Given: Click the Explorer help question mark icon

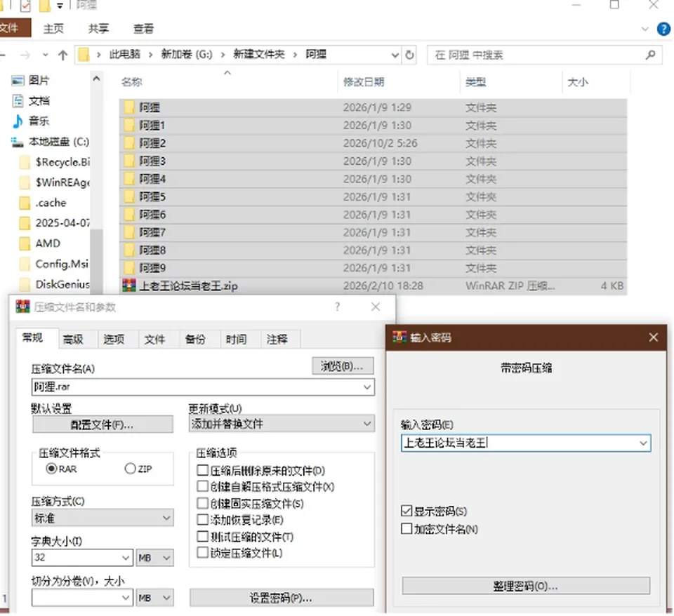Looking at the screenshot, I should click(663, 29).
